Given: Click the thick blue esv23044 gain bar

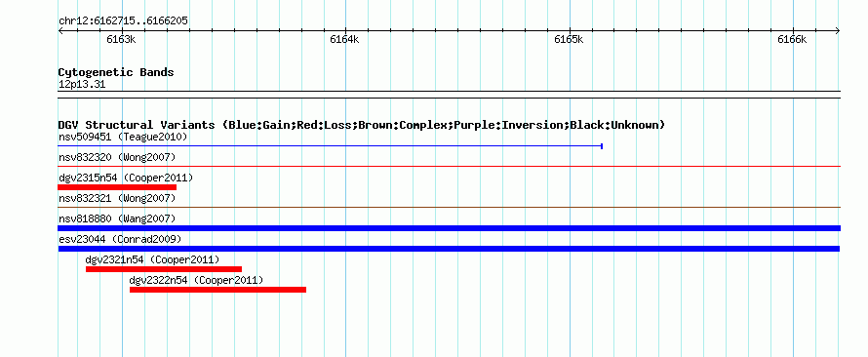Looking at the screenshot, I should tap(449, 249).
